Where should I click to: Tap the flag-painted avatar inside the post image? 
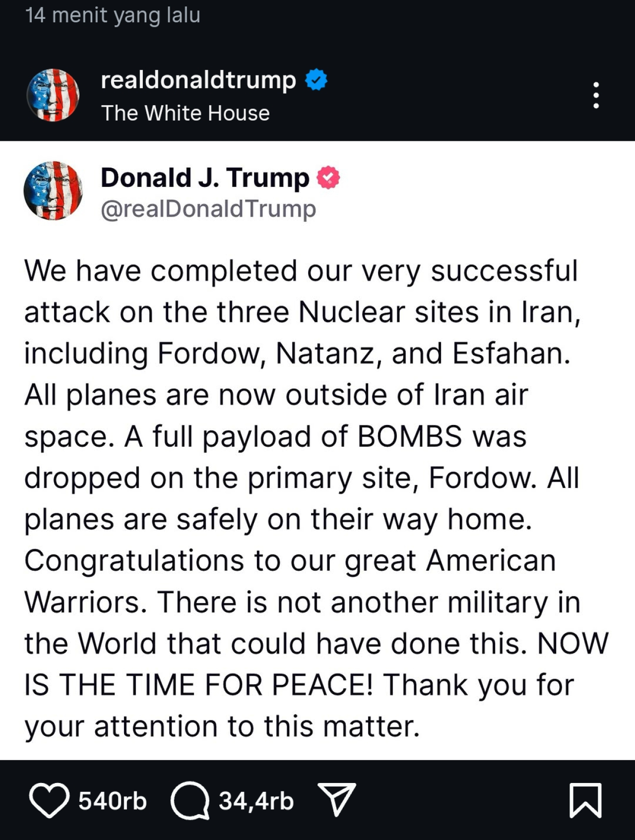[x=53, y=190]
